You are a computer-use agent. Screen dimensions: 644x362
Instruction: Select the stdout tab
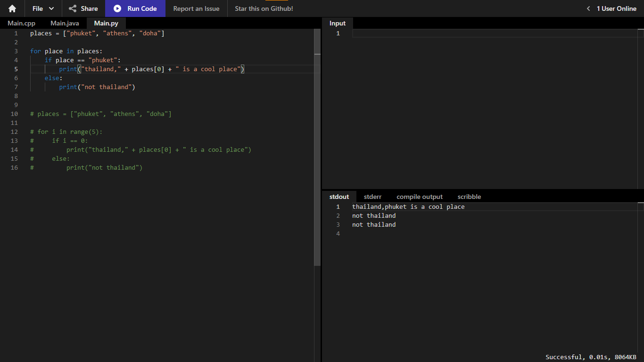(x=339, y=197)
